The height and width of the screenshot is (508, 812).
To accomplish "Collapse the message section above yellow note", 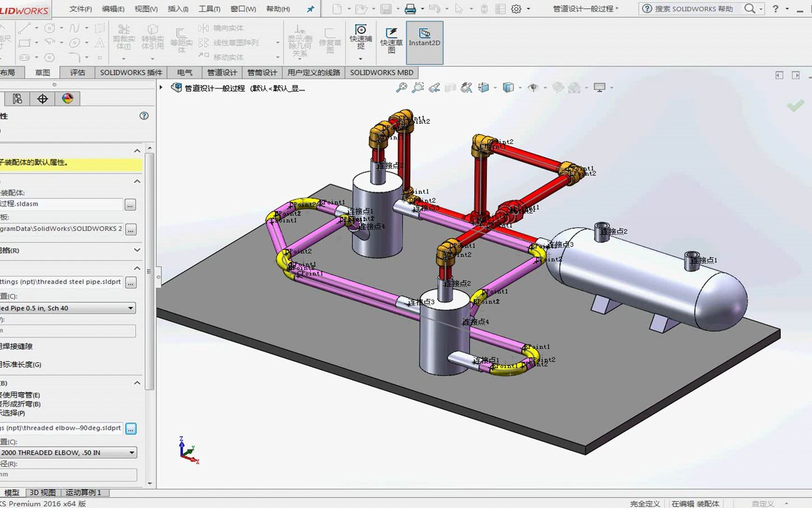I will click(137, 151).
